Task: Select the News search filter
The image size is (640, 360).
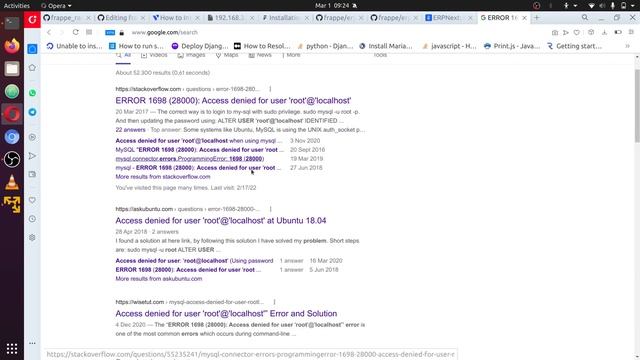Action: coord(260,55)
